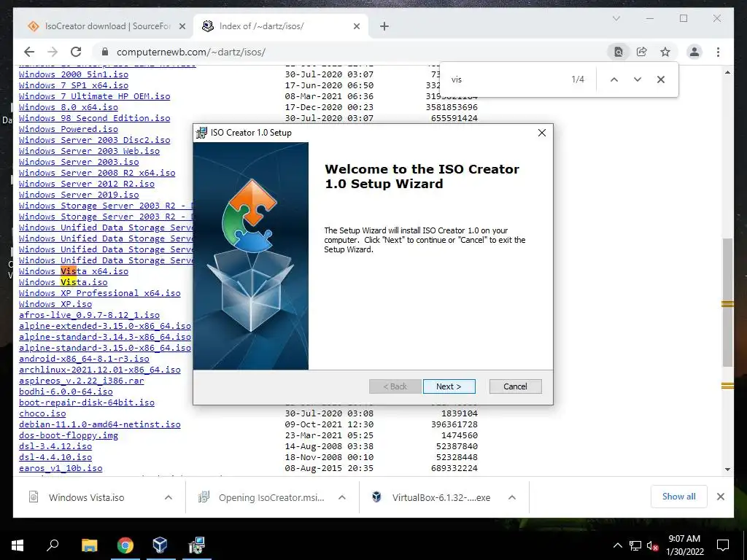The height and width of the screenshot is (560, 747).
Task: Expand options for VirtualBox download
Action: click(x=511, y=497)
